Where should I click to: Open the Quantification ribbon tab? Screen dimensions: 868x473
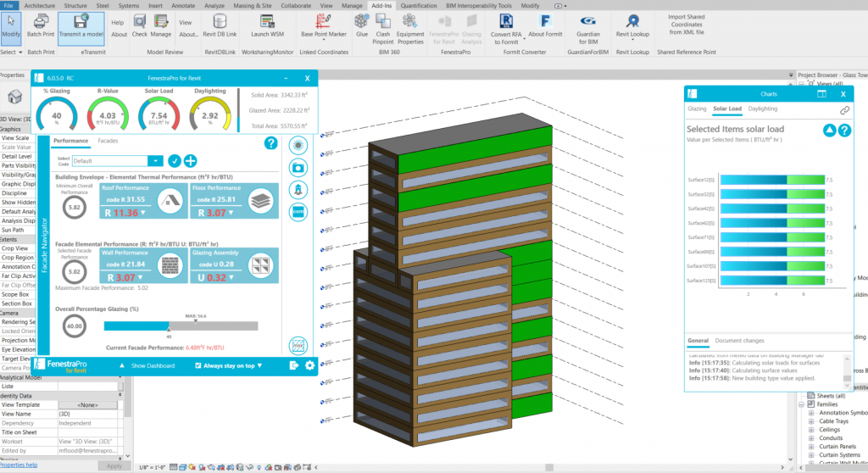point(419,6)
